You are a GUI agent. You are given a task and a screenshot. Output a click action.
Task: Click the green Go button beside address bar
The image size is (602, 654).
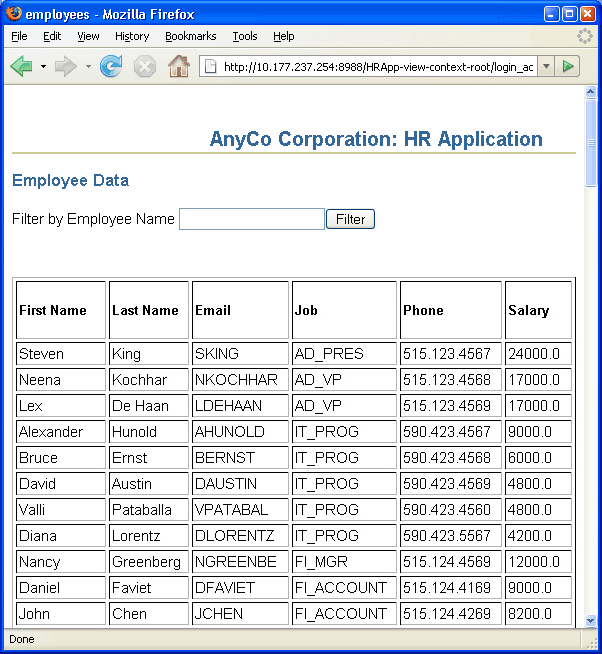[568, 66]
